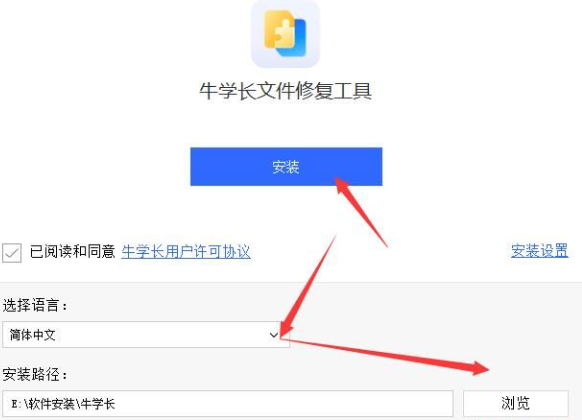Toggle agreement by clicking the 已阅读和同意 text

(x=72, y=252)
